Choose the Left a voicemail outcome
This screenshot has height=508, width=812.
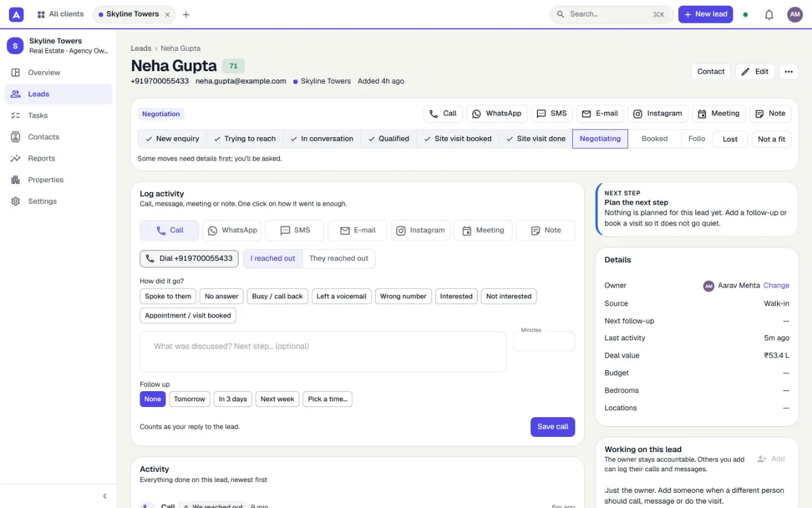pyautogui.click(x=341, y=297)
